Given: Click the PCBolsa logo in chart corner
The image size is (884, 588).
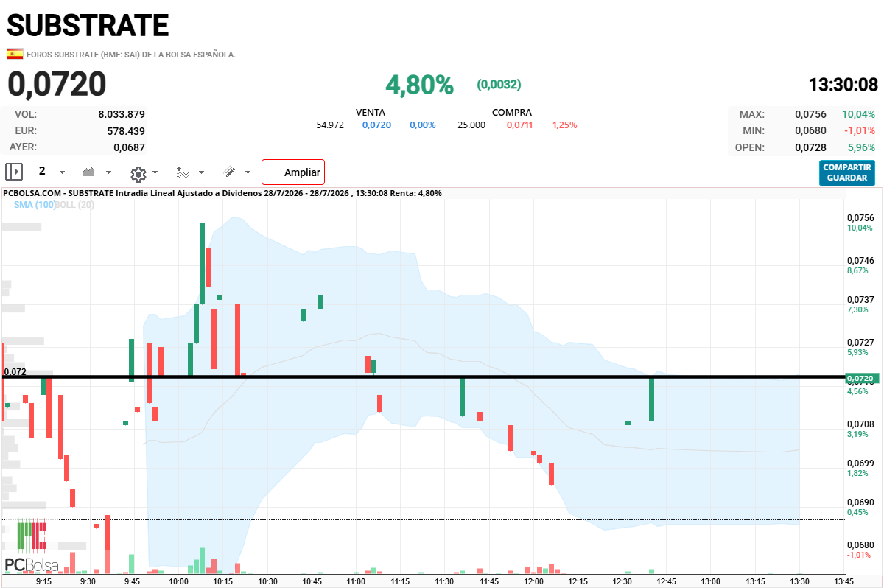Looking at the screenshot, I should [x=32, y=565].
